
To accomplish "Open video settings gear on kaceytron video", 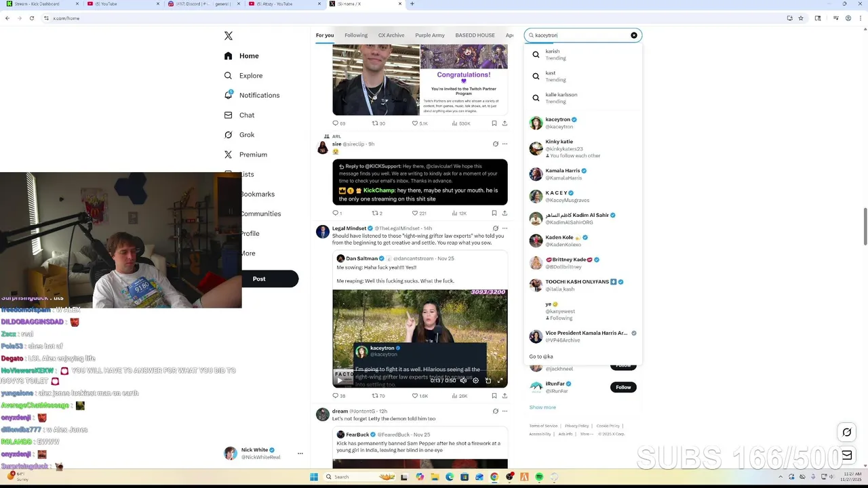I will coord(475,380).
